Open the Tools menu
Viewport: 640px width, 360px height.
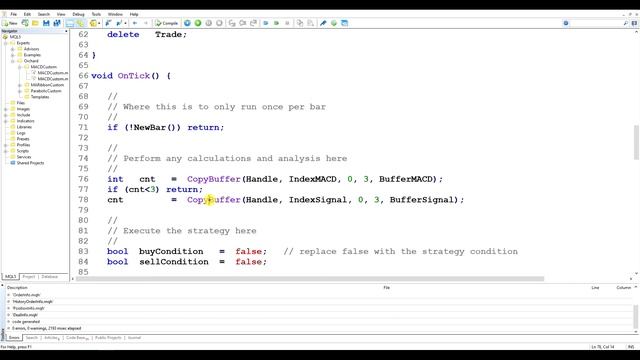click(96, 14)
